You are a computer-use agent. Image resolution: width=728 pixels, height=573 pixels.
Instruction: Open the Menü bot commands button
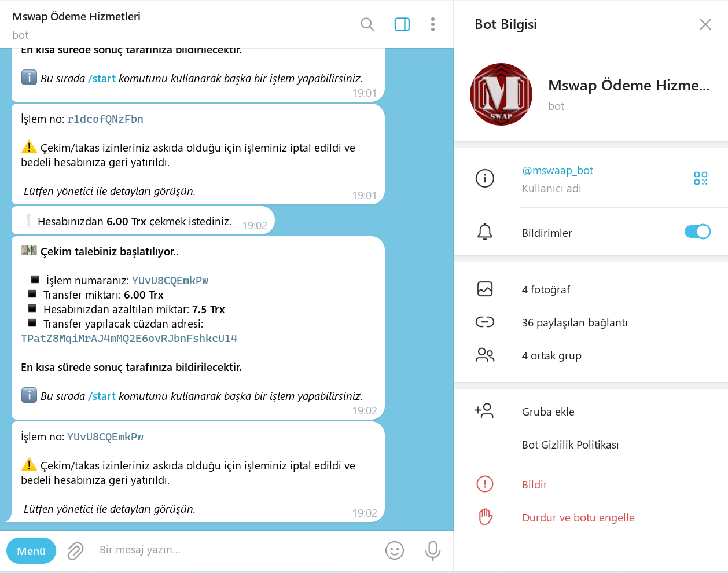pos(31,551)
